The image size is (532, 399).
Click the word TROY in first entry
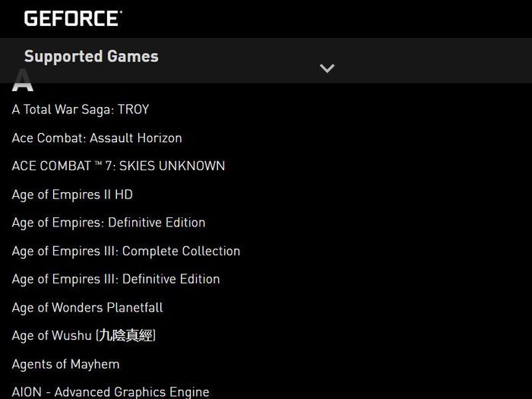pos(133,109)
